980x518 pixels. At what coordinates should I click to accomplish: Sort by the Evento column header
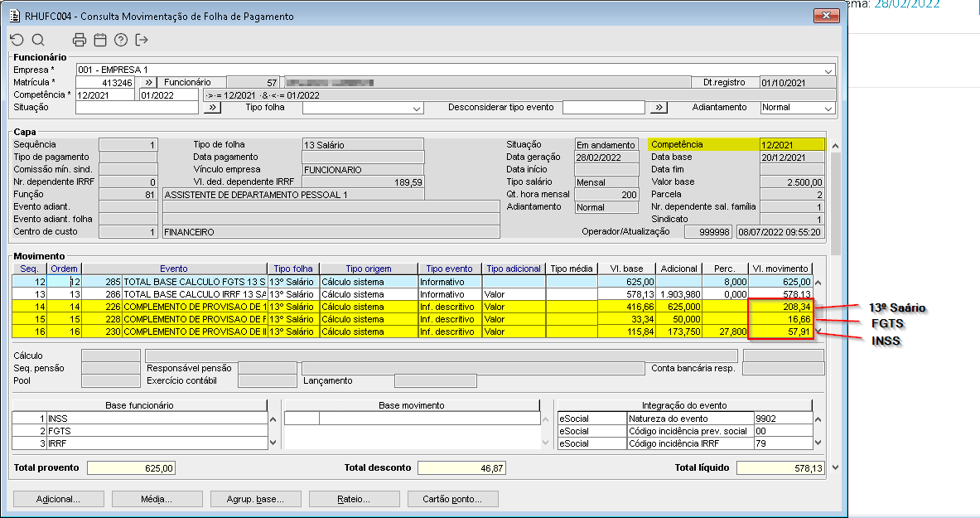pos(174,269)
